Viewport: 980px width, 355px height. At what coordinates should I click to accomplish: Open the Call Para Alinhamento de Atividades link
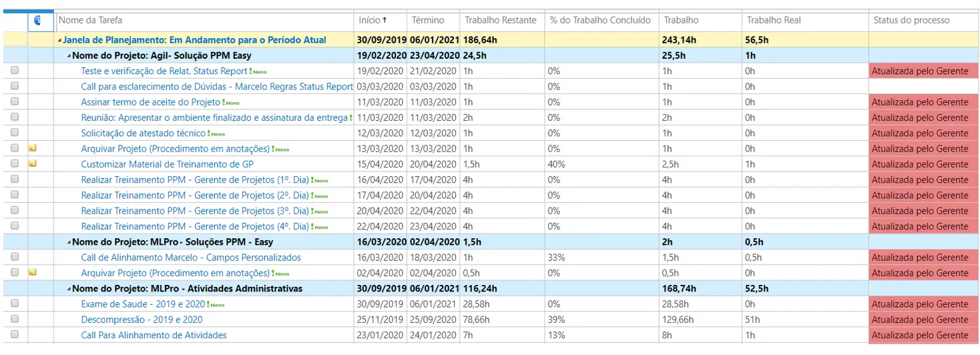(x=154, y=335)
